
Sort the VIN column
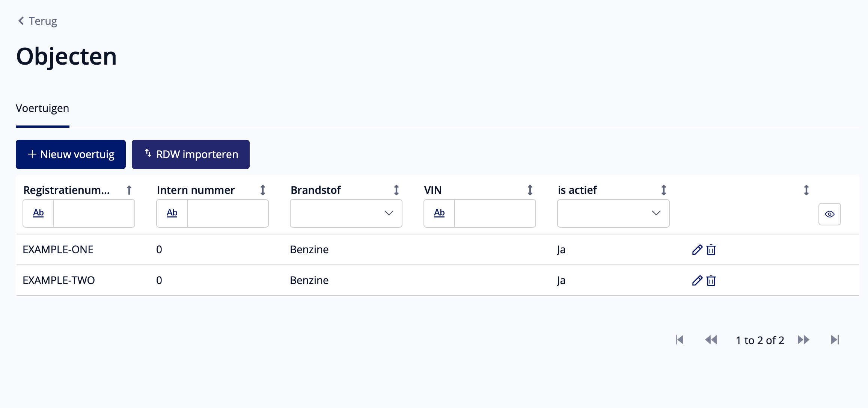tap(530, 190)
